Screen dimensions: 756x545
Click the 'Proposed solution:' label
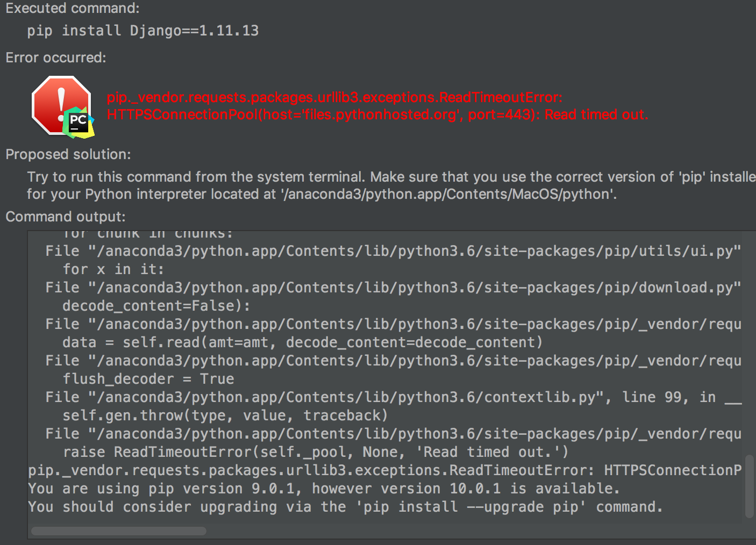pos(68,154)
